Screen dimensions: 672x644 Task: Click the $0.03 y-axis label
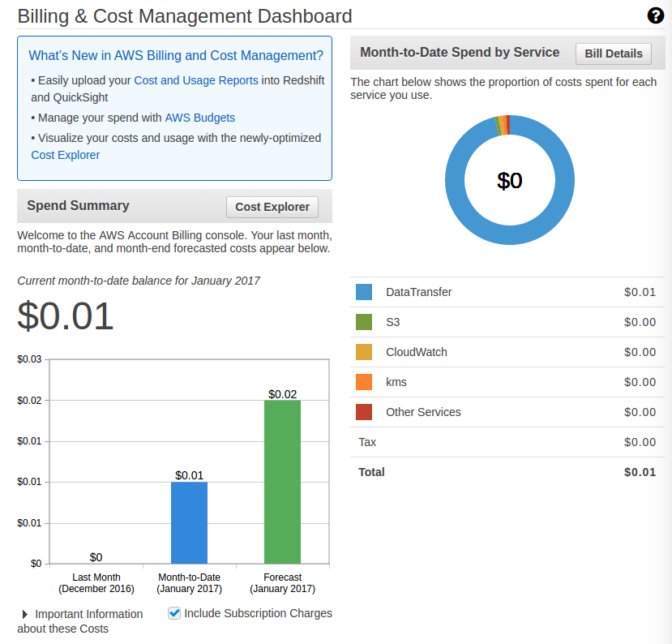click(29, 358)
